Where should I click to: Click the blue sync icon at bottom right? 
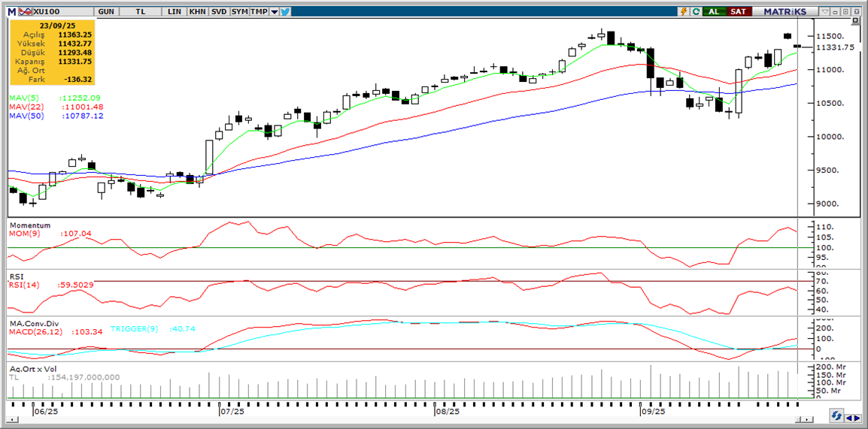(836, 416)
